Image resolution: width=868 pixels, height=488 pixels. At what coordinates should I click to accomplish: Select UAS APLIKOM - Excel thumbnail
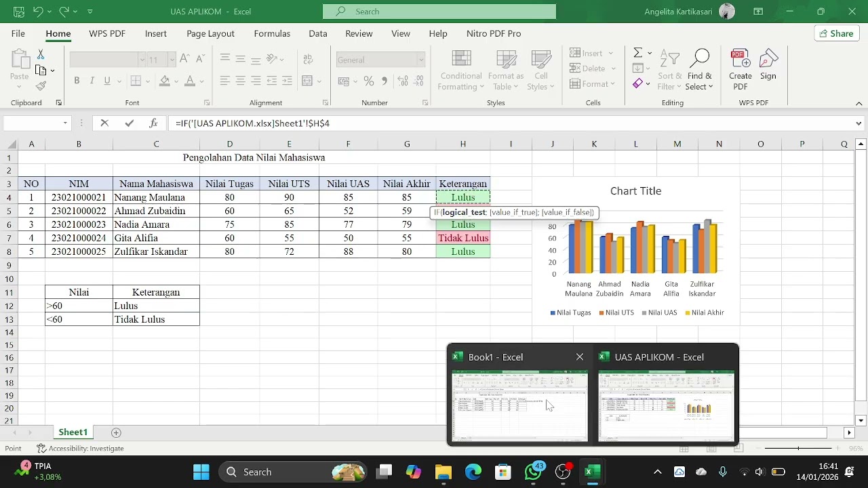(666, 406)
